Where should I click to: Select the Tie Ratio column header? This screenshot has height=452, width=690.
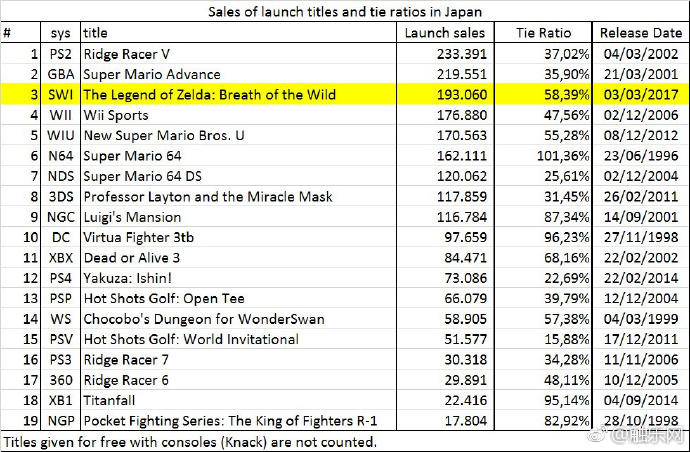coord(543,33)
